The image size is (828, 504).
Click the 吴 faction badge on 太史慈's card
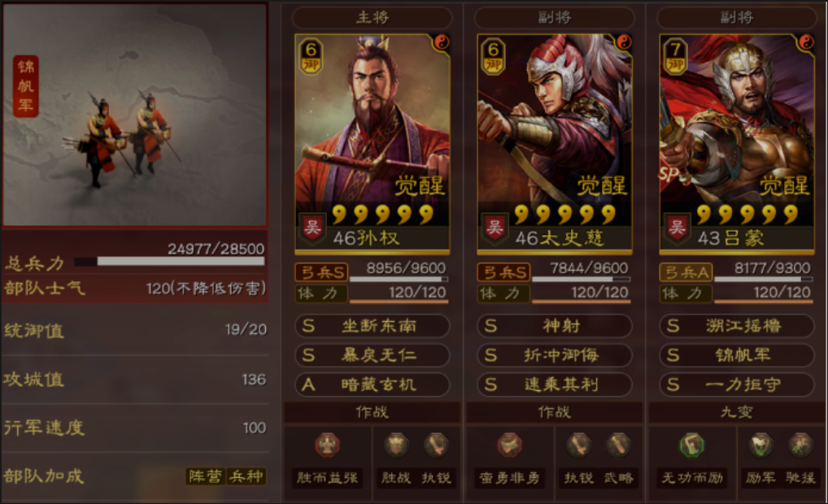[x=495, y=228]
